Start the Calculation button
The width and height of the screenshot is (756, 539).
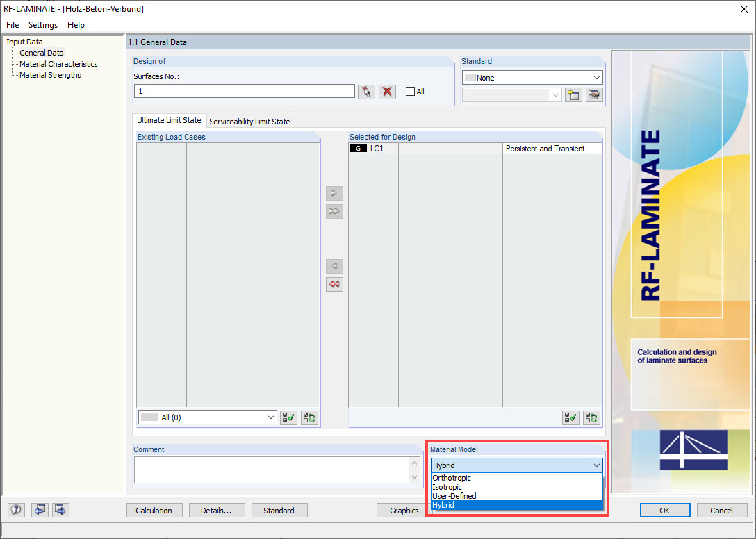click(154, 510)
